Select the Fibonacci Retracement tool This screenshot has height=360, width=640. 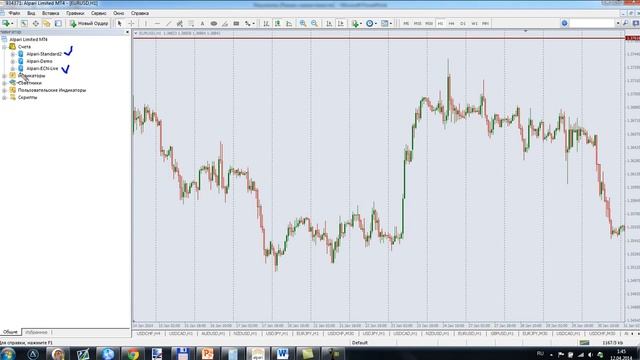pos(191,24)
